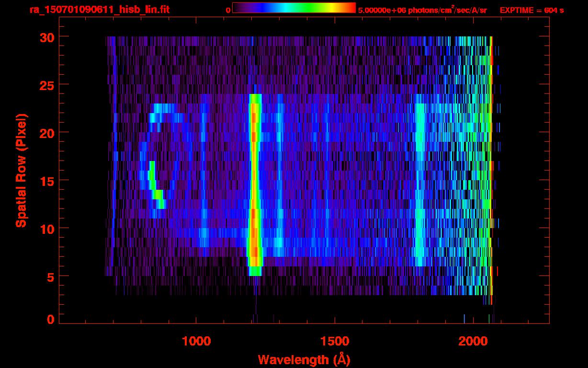588x368 pixels.
Task: Click the red end of the color bar
Action: [350, 8]
